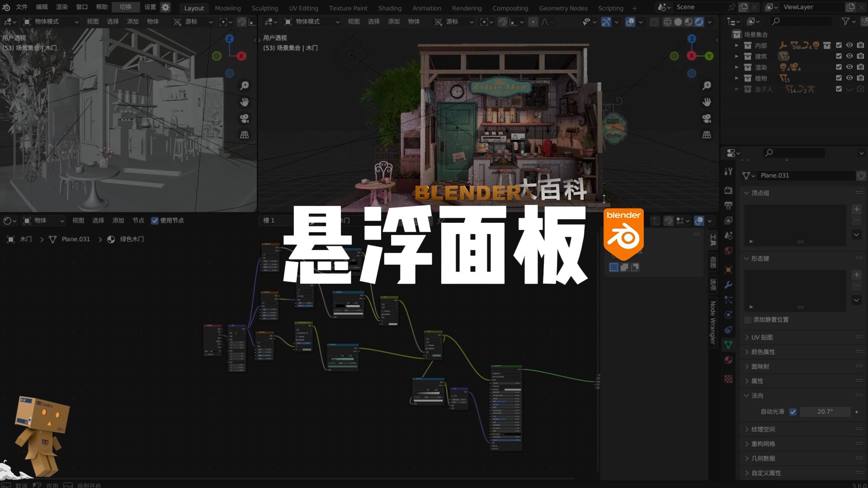Add workspace with plus after Scripting
This screenshot has width=868, height=488.
click(x=634, y=8)
